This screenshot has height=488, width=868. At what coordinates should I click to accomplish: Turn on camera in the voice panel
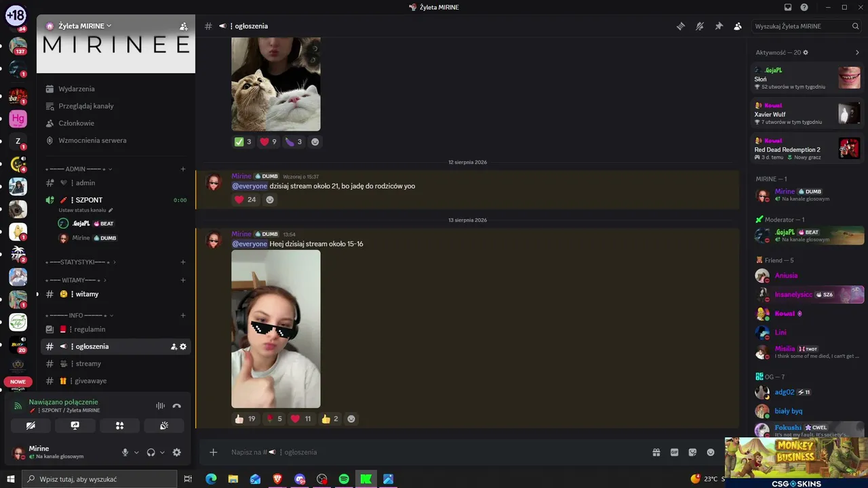(x=31, y=426)
